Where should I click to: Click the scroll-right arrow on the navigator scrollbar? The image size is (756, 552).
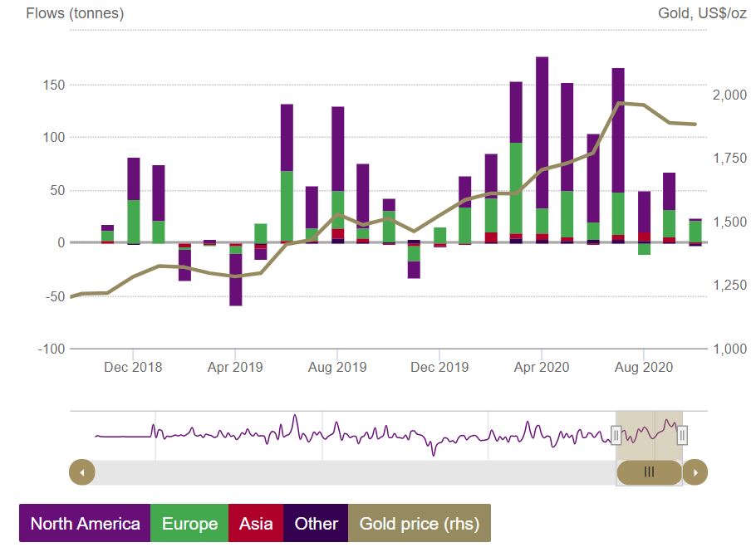click(695, 472)
